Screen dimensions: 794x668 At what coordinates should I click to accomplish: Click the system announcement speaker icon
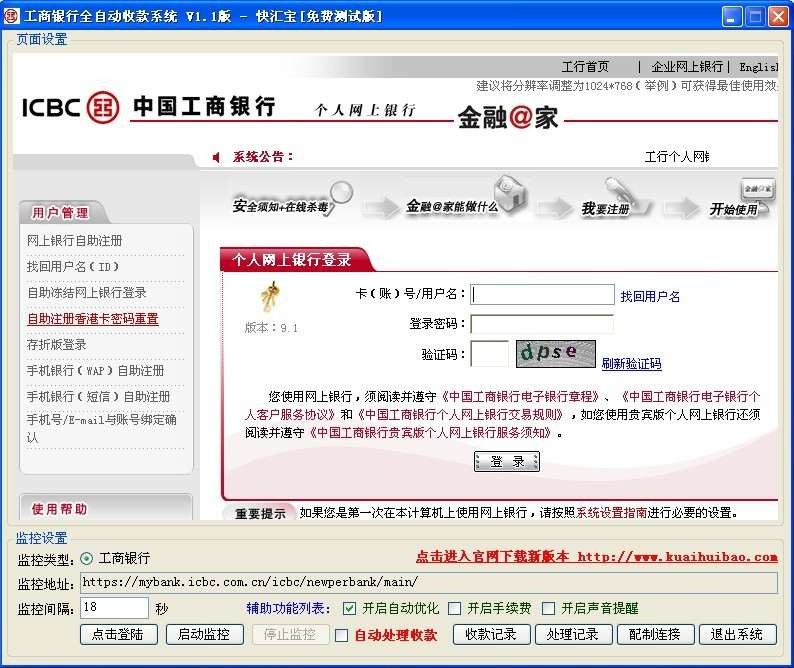(x=216, y=158)
